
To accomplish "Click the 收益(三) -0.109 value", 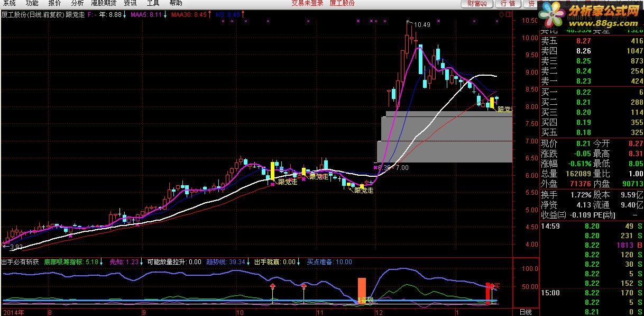I will point(580,214).
